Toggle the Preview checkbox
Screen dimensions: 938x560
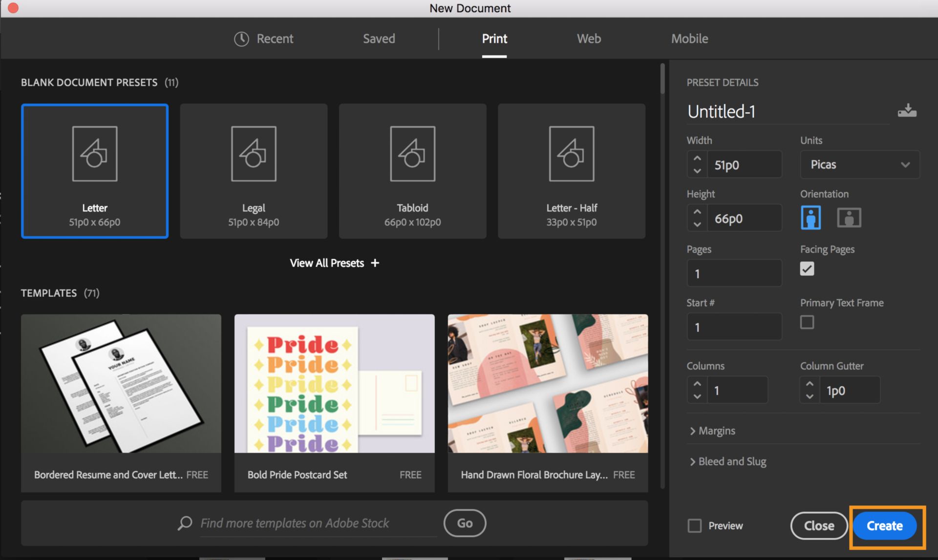(x=695, y=526)
